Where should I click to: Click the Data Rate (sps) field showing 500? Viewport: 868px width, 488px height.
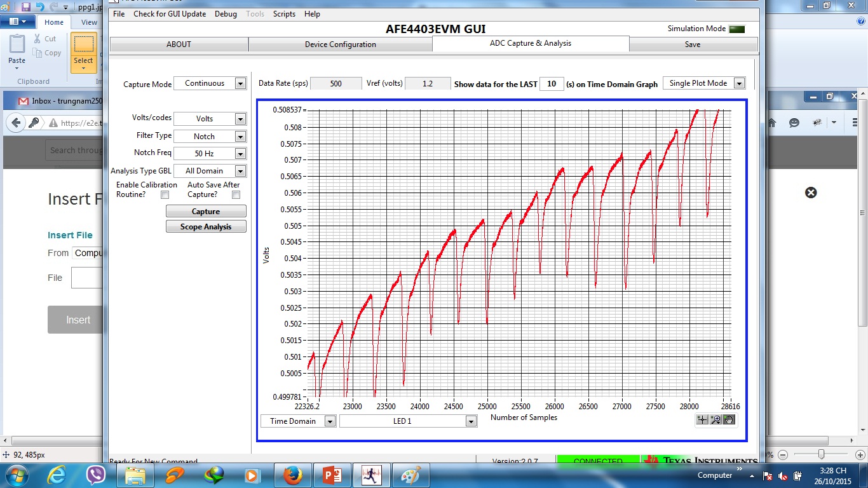tap(336, 83)
